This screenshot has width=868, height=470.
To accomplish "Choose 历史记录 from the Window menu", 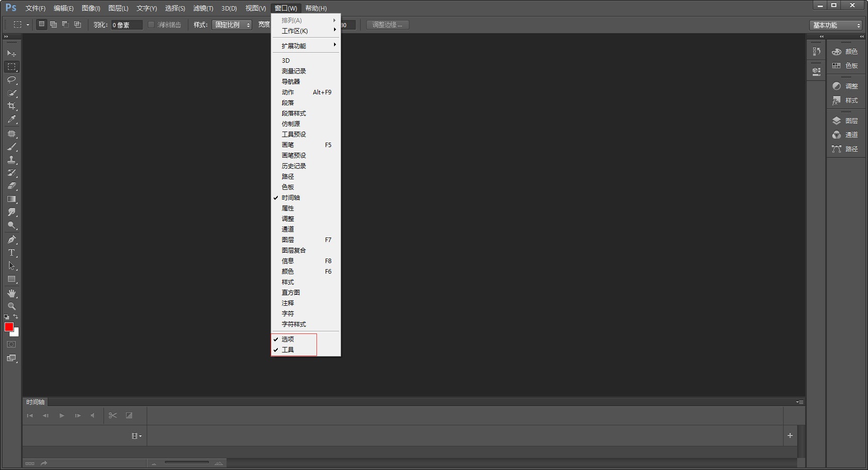I will tap(294, 166).
